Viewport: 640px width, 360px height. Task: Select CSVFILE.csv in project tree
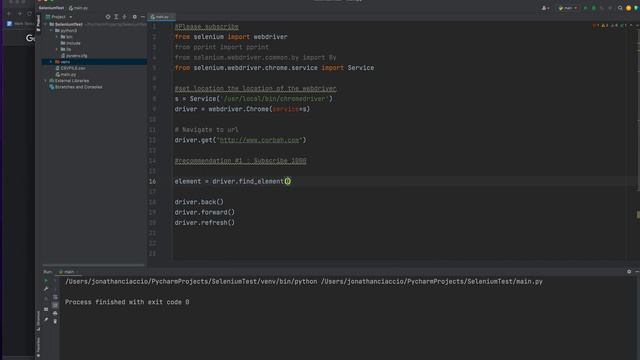click(x=71, y=68)
